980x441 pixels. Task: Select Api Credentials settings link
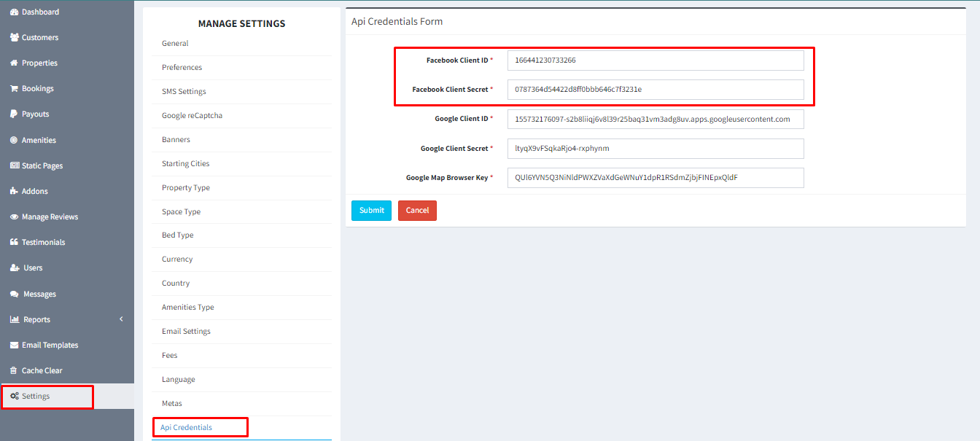click(x=186, y=427)
